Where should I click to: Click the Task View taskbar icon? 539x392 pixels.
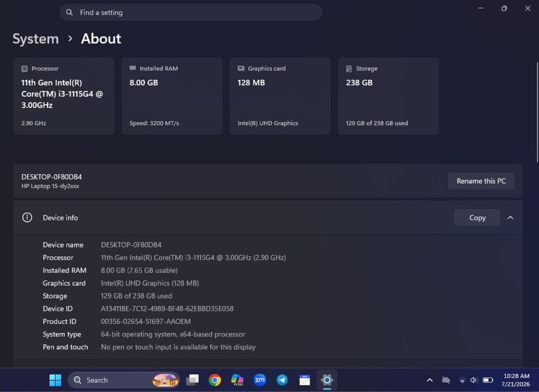(x=192, y=380)
